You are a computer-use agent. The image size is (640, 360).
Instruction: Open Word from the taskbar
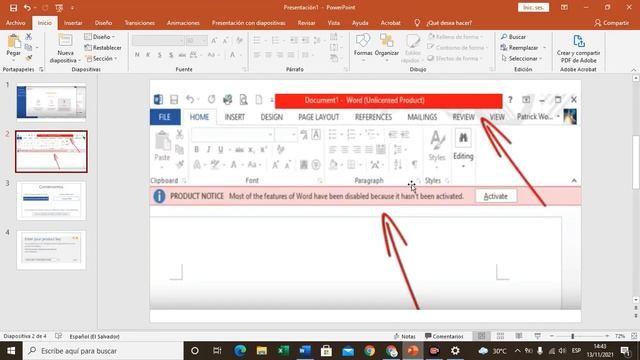(x=305, y=351)
